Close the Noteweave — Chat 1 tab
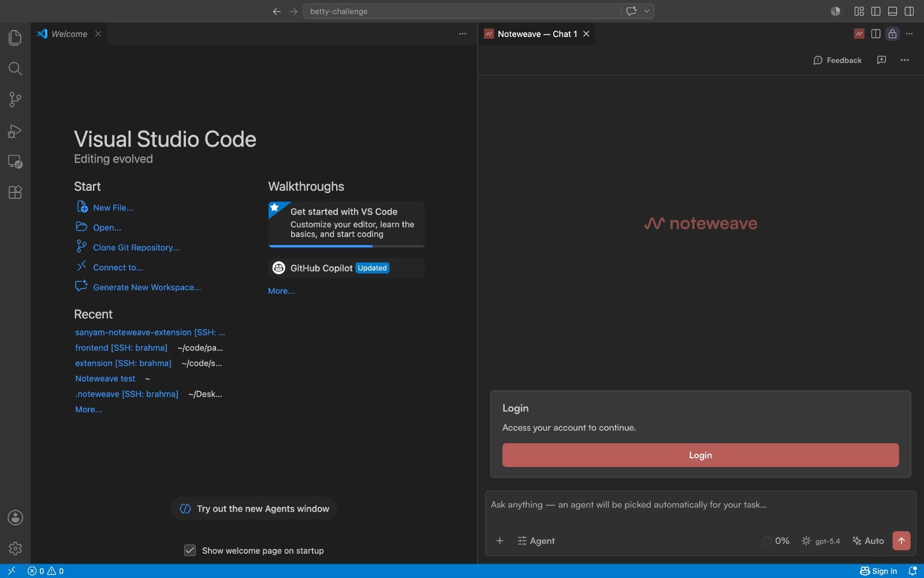Viewport: 924px width, 578px height. tap(586, 34)
